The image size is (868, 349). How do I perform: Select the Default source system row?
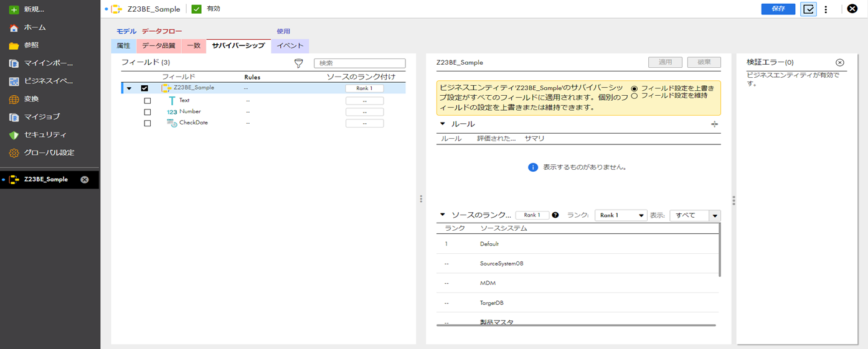(577, 244)
